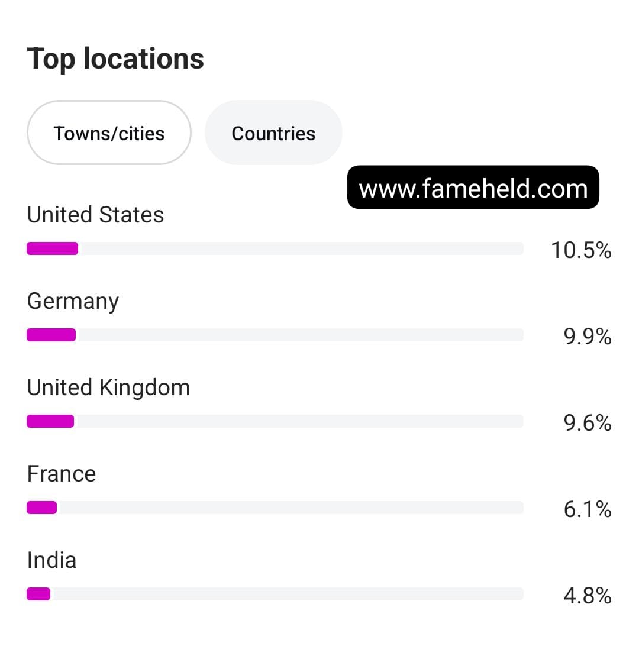Viewport: 639px width, 672px height.
Task: Select the India country label
Action: click(51, 560)
